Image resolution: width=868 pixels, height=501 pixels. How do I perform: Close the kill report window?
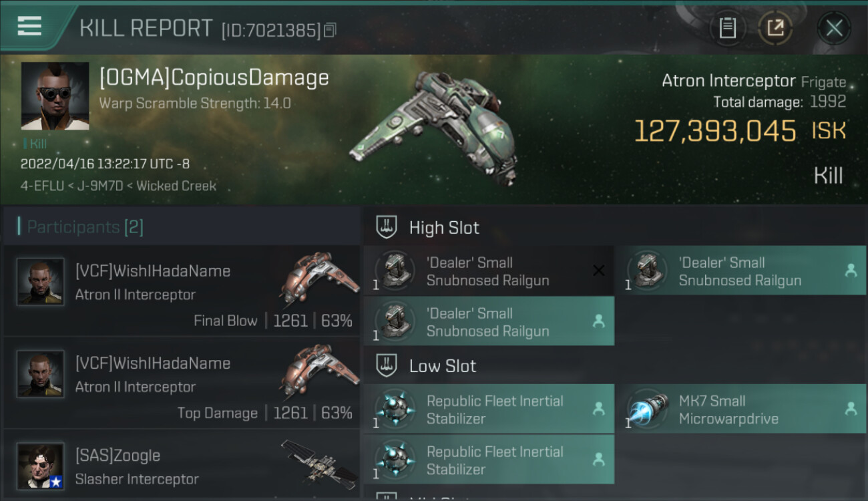point(834,28)
